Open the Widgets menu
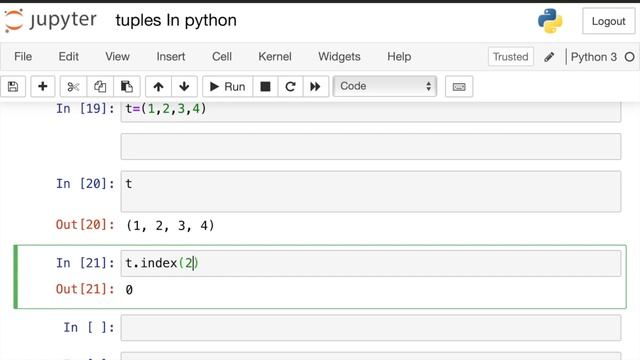This screenshot has height=360, width=640. point(339,56)
